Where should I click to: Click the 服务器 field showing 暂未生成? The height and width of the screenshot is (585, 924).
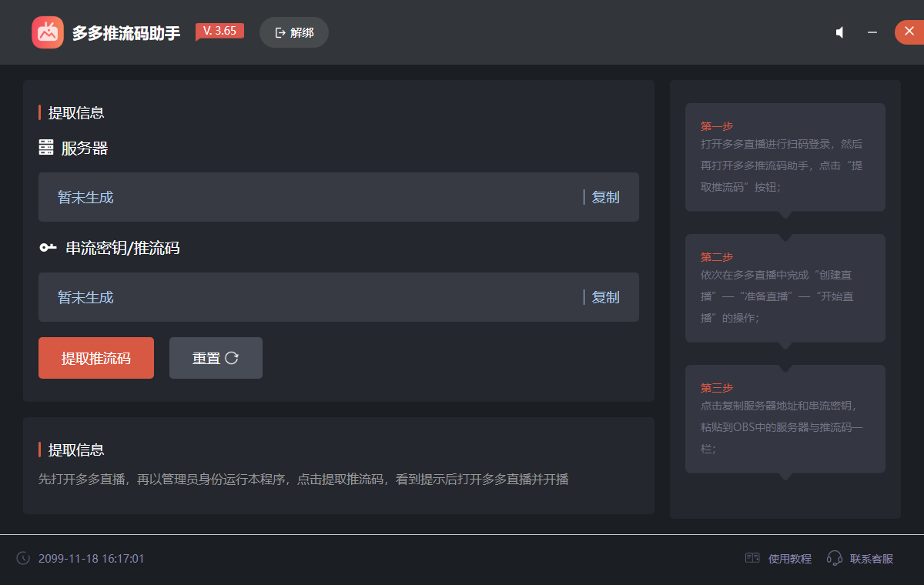(339, 197)
